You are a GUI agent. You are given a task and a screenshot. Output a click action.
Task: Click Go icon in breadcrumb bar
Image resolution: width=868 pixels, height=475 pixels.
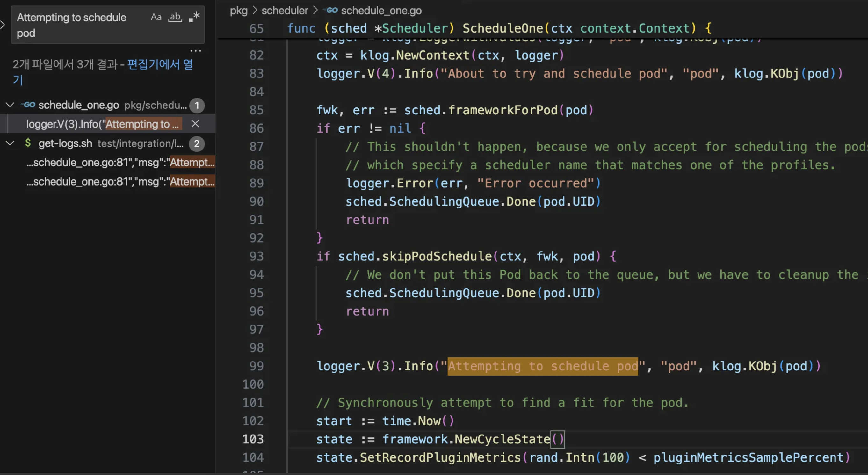click(x=330, y=11)
